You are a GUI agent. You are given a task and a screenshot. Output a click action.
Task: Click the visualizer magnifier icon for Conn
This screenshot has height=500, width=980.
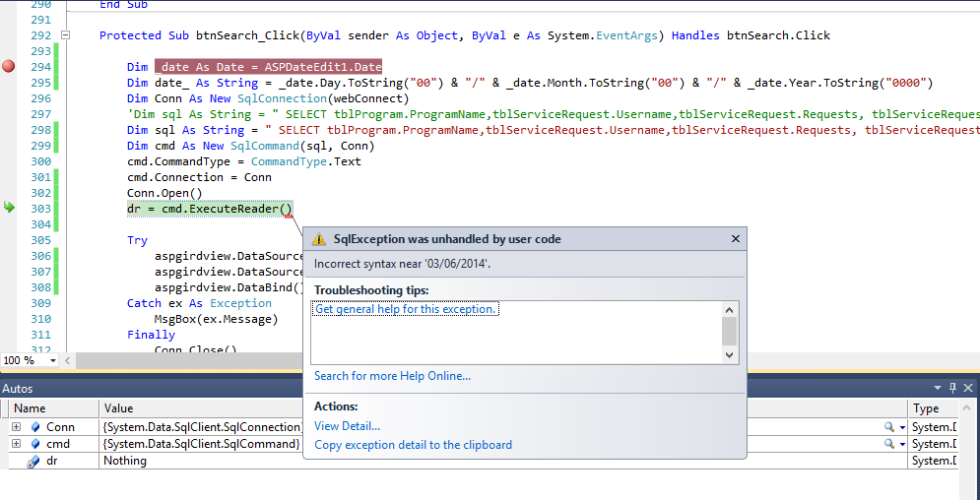[888, 427]
